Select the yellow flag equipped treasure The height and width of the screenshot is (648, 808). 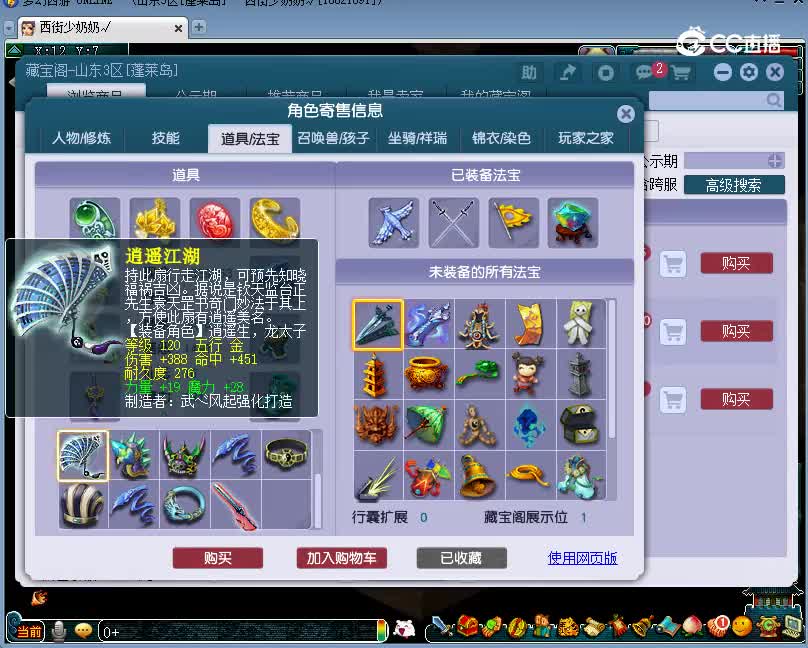(513, 223)
